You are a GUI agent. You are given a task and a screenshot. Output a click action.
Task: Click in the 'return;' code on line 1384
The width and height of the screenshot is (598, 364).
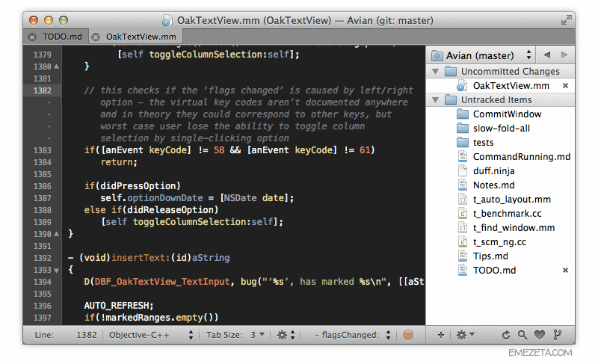[119, 162]
